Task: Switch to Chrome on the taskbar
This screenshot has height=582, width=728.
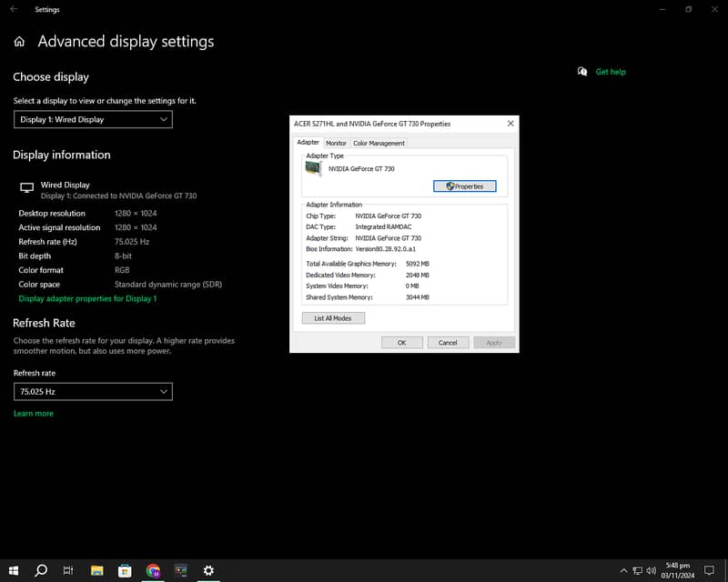Action: pos(153,570)
